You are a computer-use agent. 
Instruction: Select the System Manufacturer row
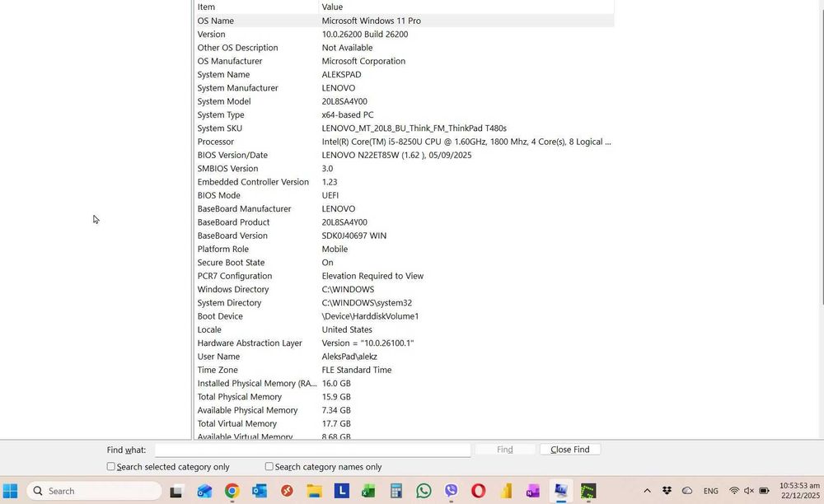click(x=404, y=87)
